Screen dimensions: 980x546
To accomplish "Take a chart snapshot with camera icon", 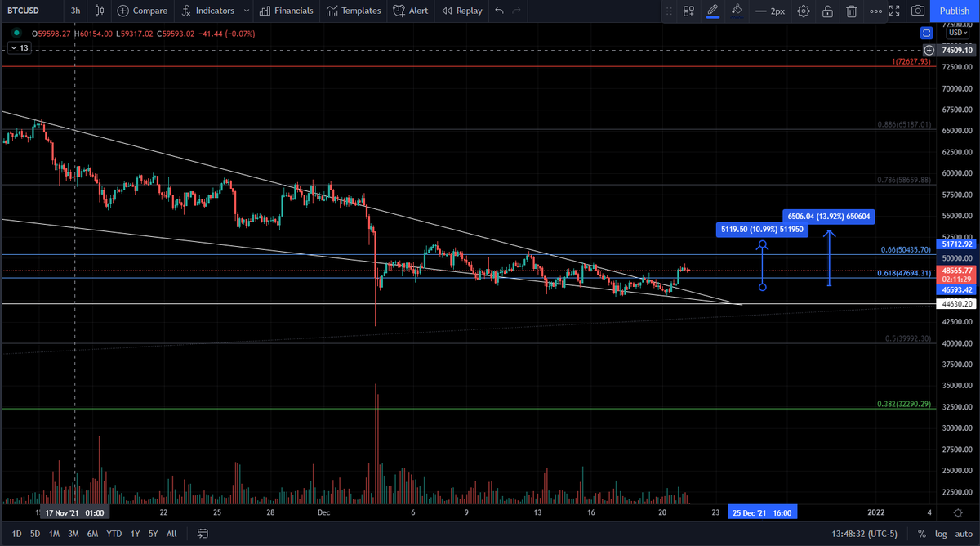I will pyautogui.click(x=919, y=11).
